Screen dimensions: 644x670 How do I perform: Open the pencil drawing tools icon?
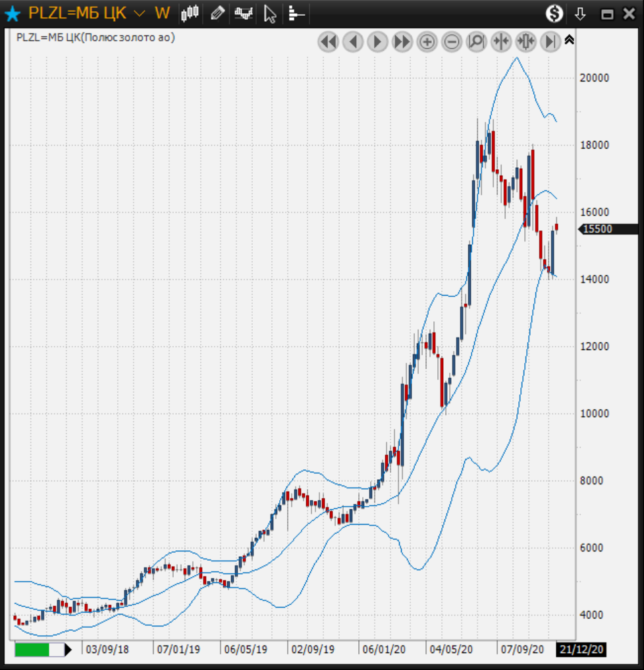[x=218, y=13]
